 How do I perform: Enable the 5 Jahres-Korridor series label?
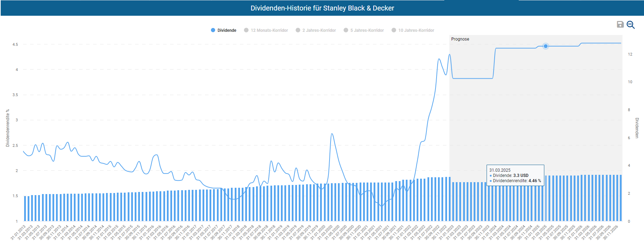coord(367,30)
